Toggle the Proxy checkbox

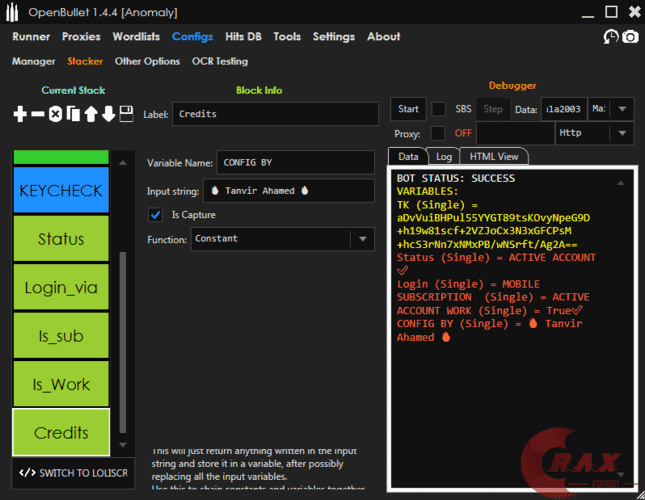[x=438, y=133]
